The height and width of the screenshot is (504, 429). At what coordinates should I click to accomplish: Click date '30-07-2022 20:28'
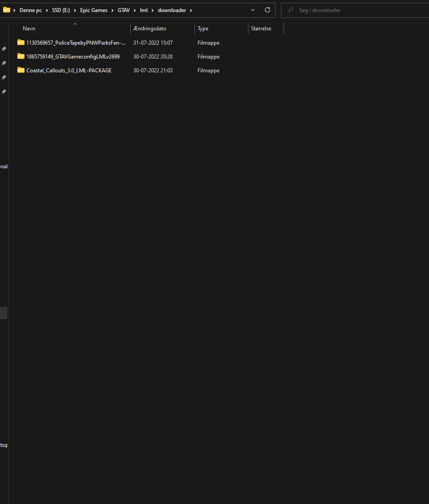[x=153, y=57]
